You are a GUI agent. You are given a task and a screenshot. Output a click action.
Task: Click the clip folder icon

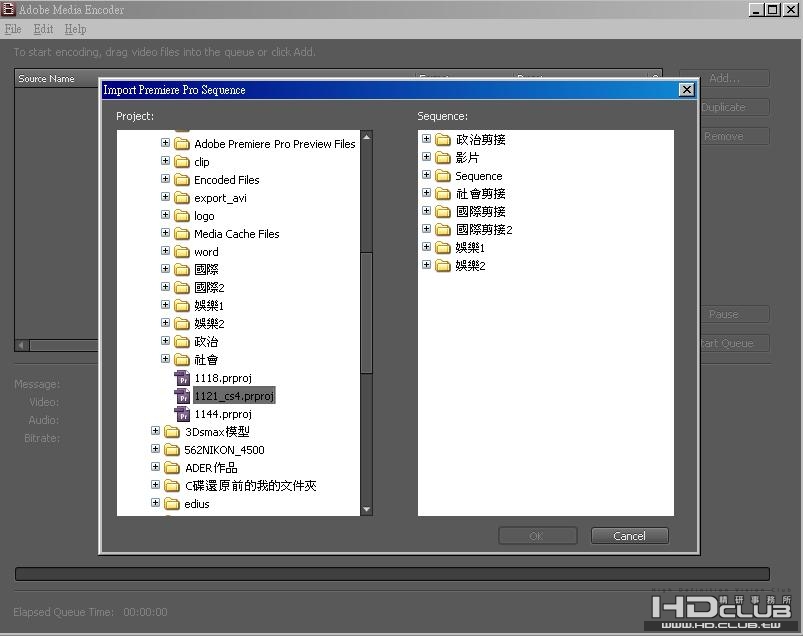point(182,162)
